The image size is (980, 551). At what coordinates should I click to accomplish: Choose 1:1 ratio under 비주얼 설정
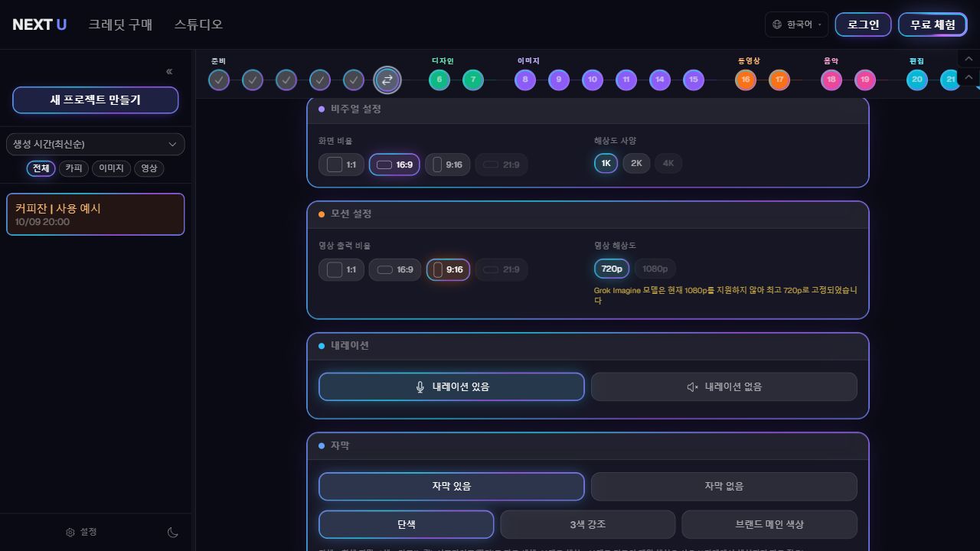341,165
